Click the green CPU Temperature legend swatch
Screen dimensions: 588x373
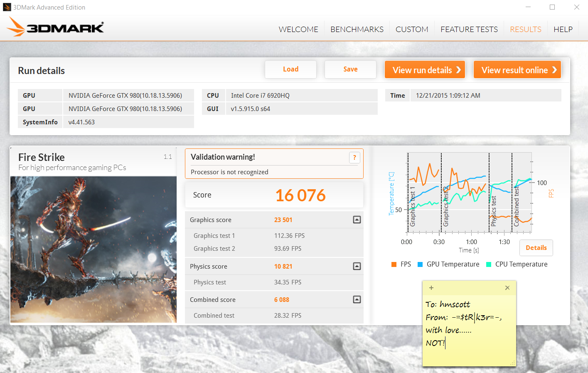click(x=489, y=264)
